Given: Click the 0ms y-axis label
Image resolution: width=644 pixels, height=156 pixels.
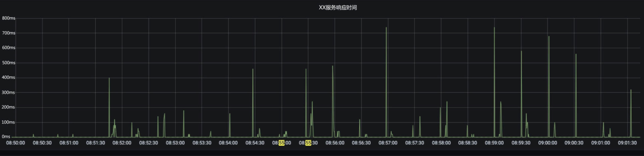Looking at the screenshot, I should [x=6, y=136].
